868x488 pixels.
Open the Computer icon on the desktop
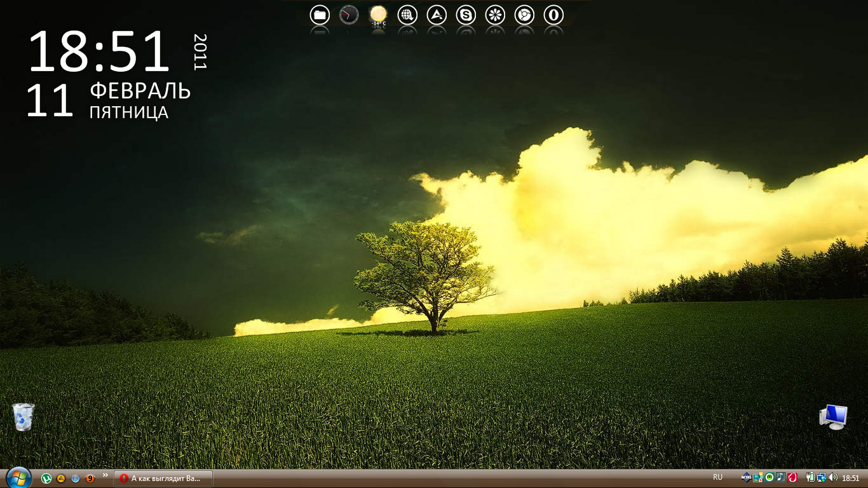pos(833,417)
